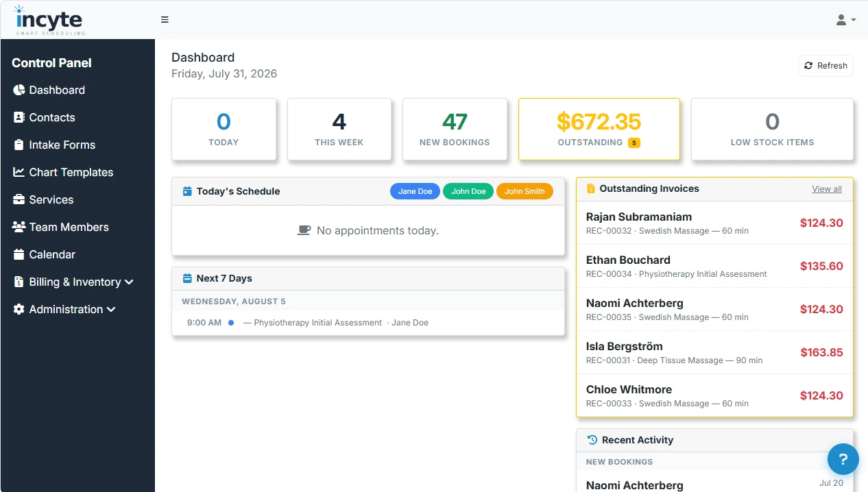868x492 pixels.
Task: Click the Recent Activity history icon
Action: click(x=592, y=440)
